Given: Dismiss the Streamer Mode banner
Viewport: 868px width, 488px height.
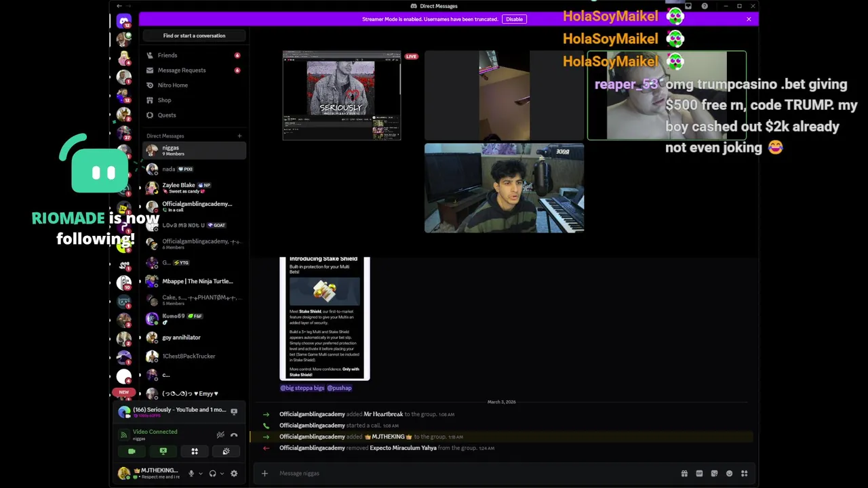Looking at the screenshot, I should coord(749,19).
